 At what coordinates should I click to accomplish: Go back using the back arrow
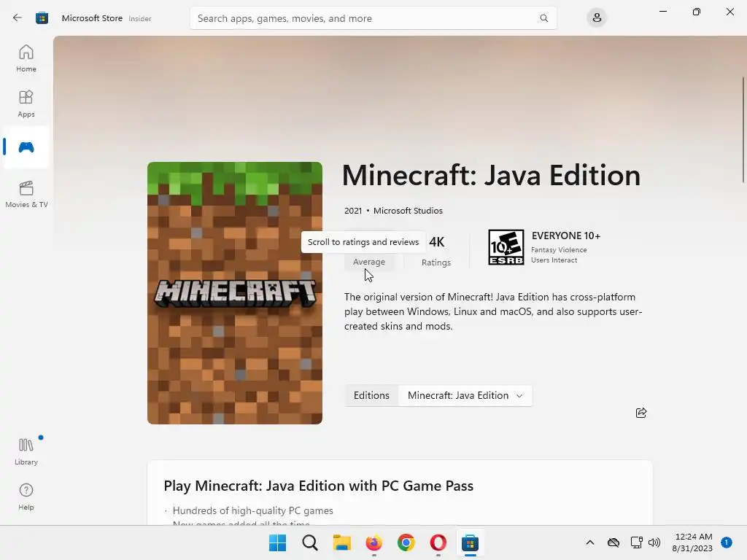pos(18,18)
